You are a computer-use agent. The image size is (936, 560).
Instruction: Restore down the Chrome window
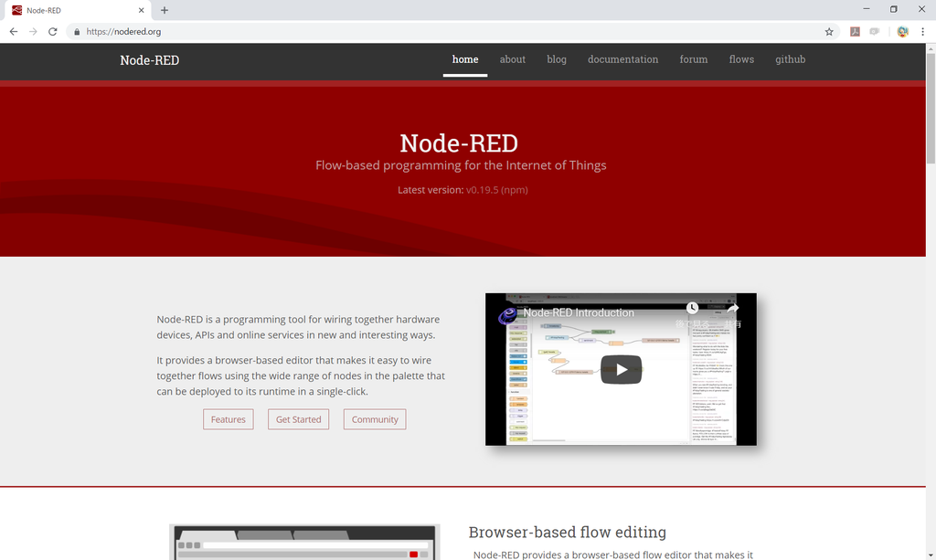coord(894,9)
